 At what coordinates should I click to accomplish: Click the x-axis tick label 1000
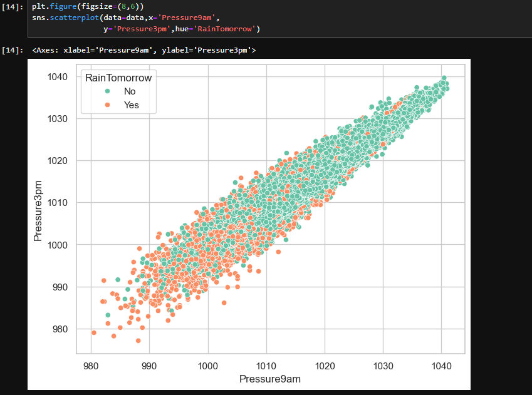coord(208,366)
